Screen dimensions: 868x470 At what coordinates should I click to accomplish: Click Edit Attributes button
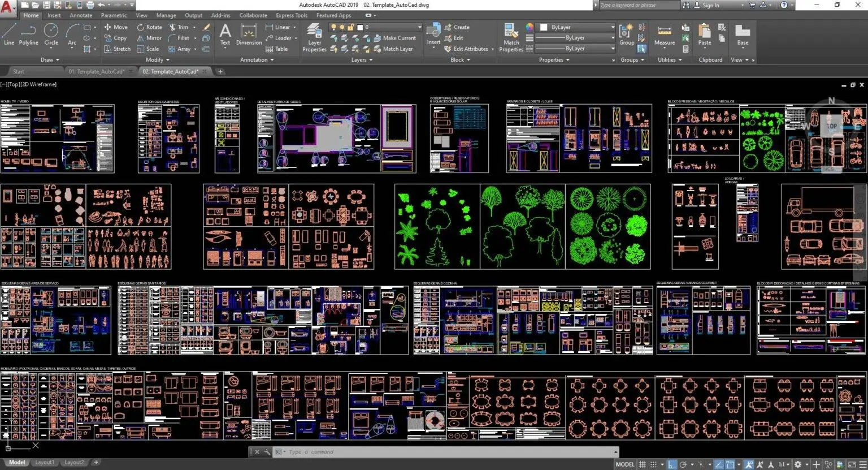(x=466, y=49)
